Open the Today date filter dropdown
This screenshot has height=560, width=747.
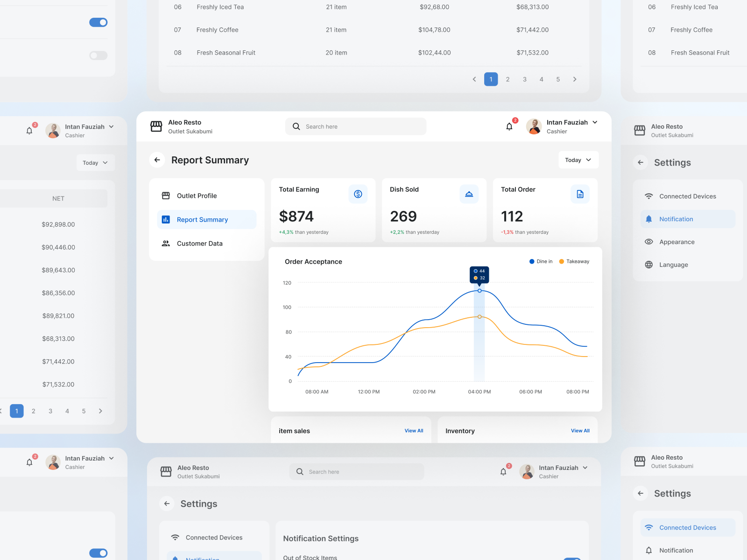click(578, 160)
